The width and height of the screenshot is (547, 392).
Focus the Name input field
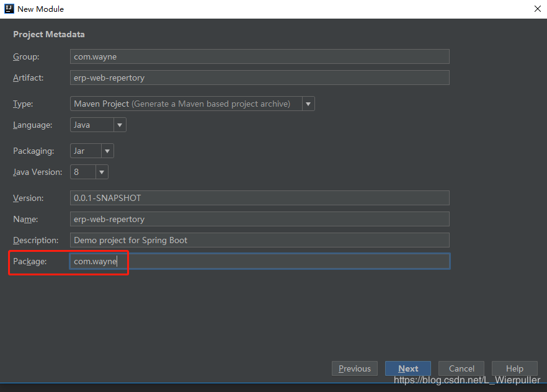coord(259,219)
